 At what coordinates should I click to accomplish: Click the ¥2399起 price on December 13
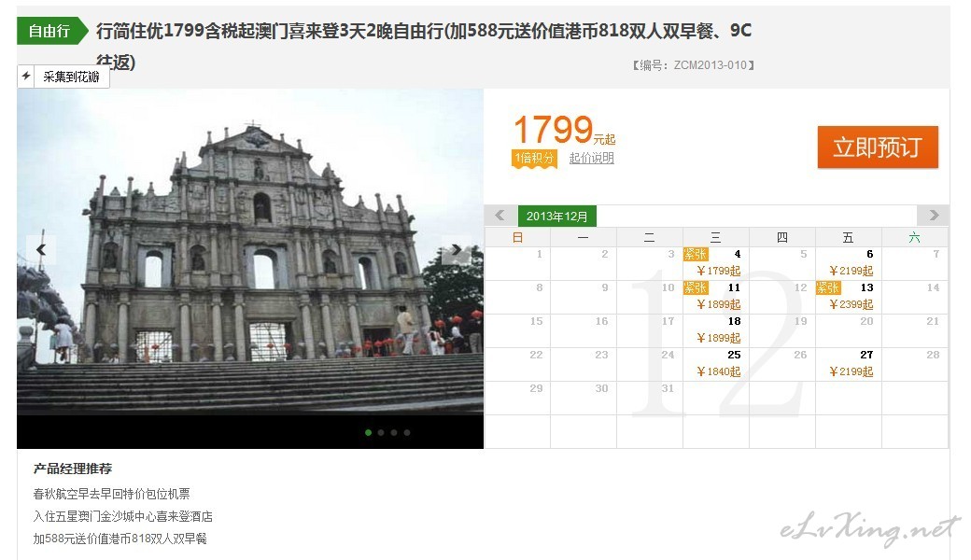[x=851, y=304]
